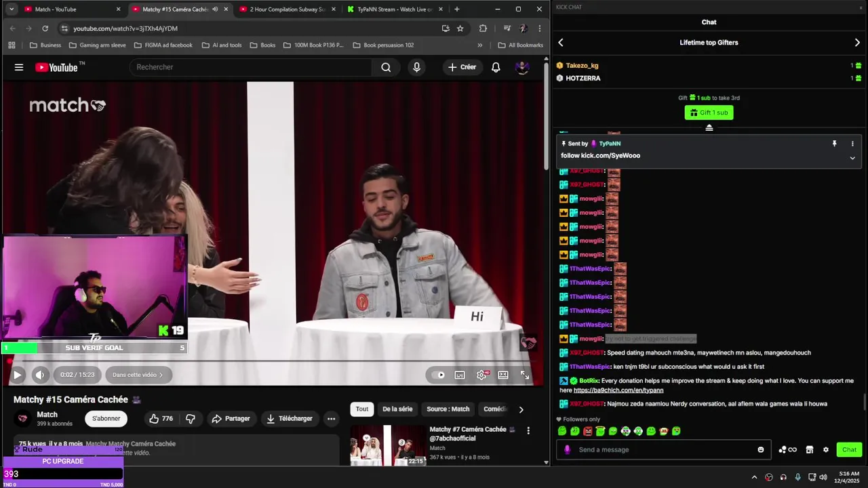Open the YouTube hamburger guide menu
Image resolution: width=868 pixels, height=488 pixels.
coord(19,67)
